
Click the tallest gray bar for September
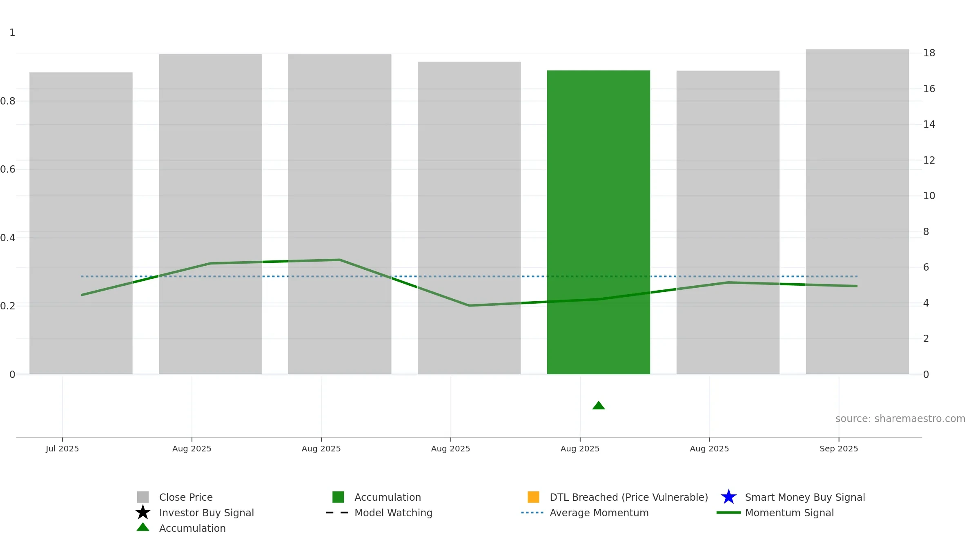click(857, 211)
